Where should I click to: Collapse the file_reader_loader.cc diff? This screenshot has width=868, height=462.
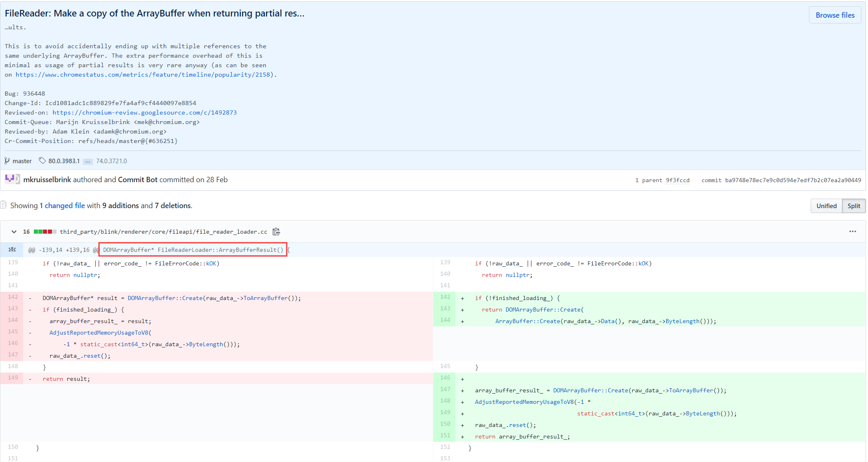point(14,232)
